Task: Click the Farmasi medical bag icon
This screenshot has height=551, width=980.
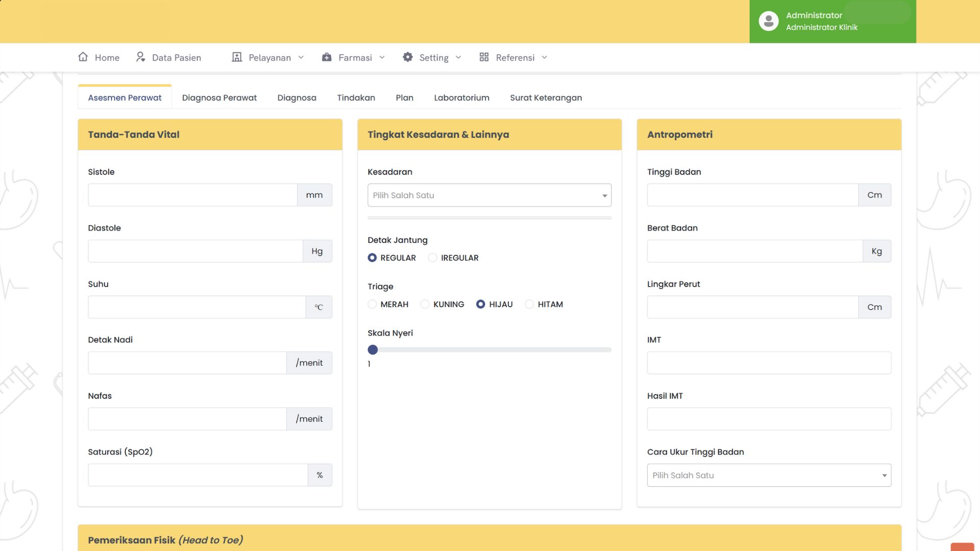Action: (327, 57)
